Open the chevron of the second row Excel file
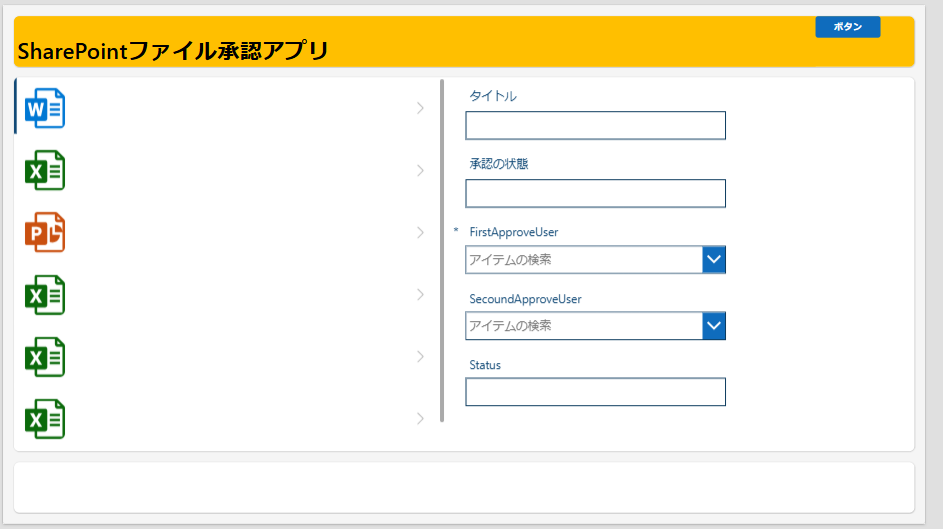Image resolution: width=943 pixels, height=529 pixels. [420, 170]
